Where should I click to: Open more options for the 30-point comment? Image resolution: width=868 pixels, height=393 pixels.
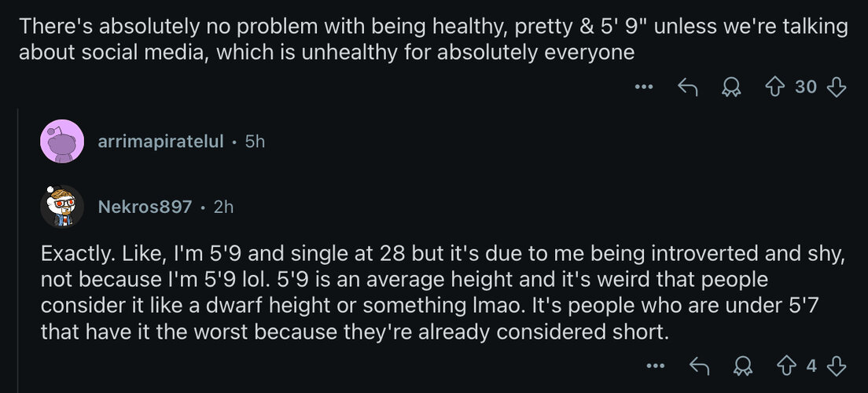[645, 87]
